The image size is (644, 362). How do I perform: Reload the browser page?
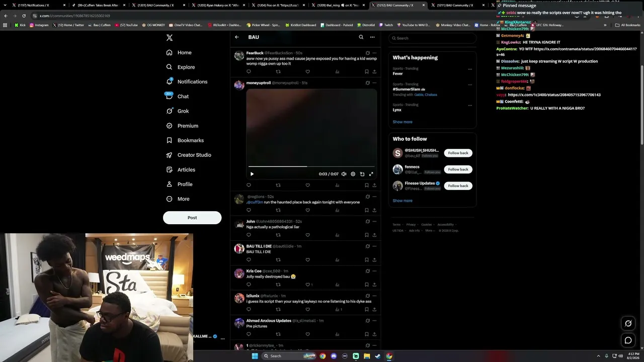click(x=24, y=16)
